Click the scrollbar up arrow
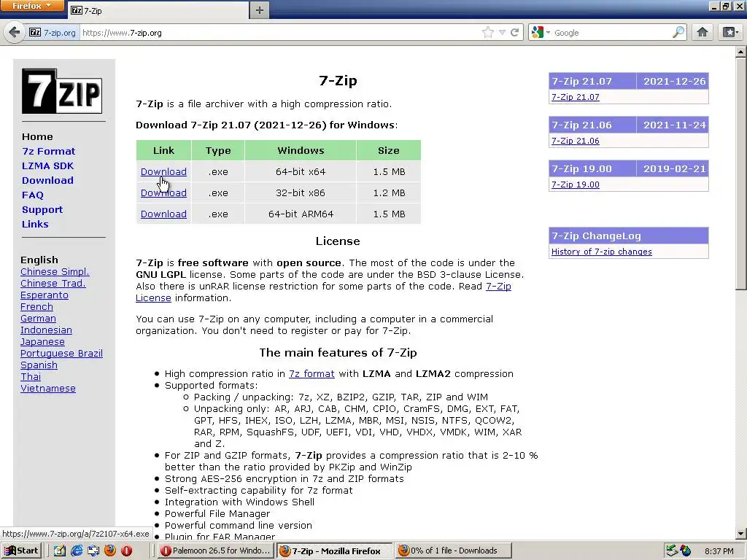 tap(741, 52)
